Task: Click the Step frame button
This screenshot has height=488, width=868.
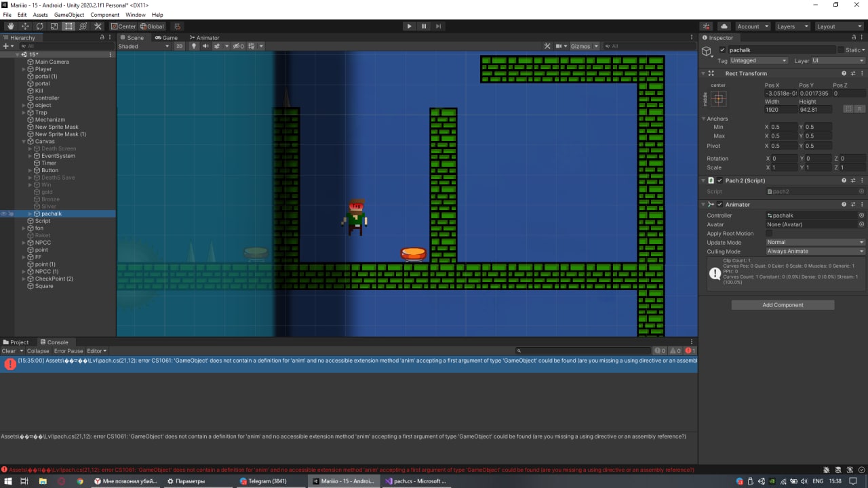Action: (439, 26)
